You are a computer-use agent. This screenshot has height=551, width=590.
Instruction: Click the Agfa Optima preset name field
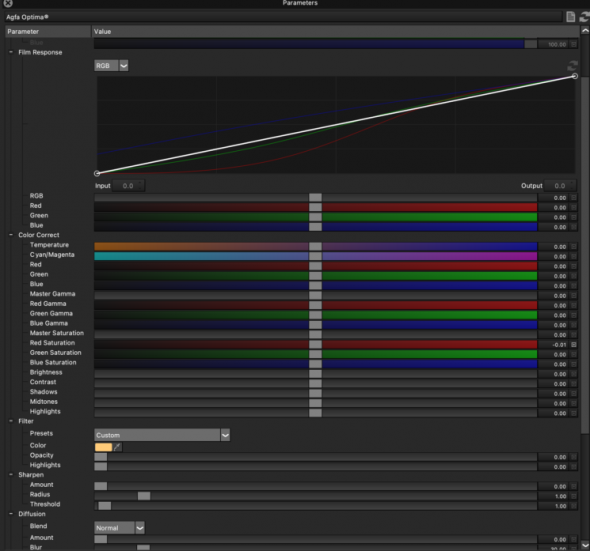[283, 17]
